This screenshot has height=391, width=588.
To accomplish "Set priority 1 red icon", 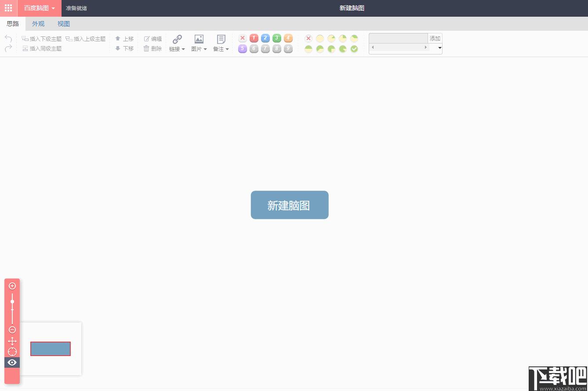I will pyautogui.click(x=254, y=38).
